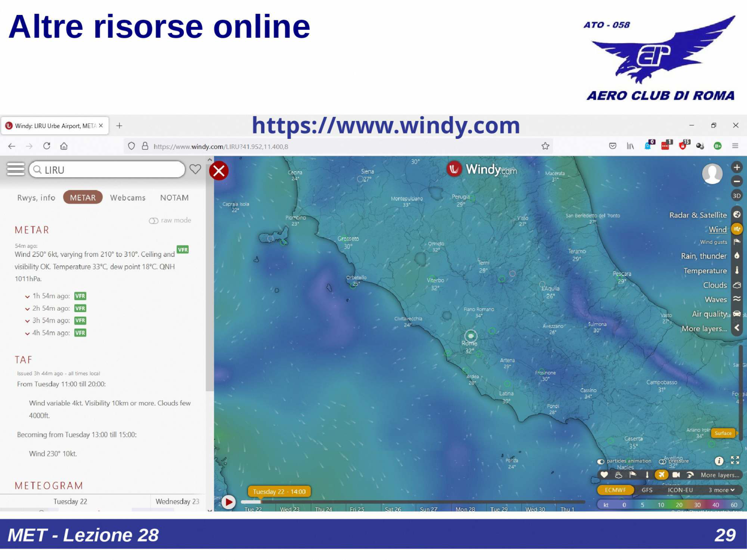The image size is (747, 560).
Task: Open the user profile avatar
Action: (x=712, y=174)
